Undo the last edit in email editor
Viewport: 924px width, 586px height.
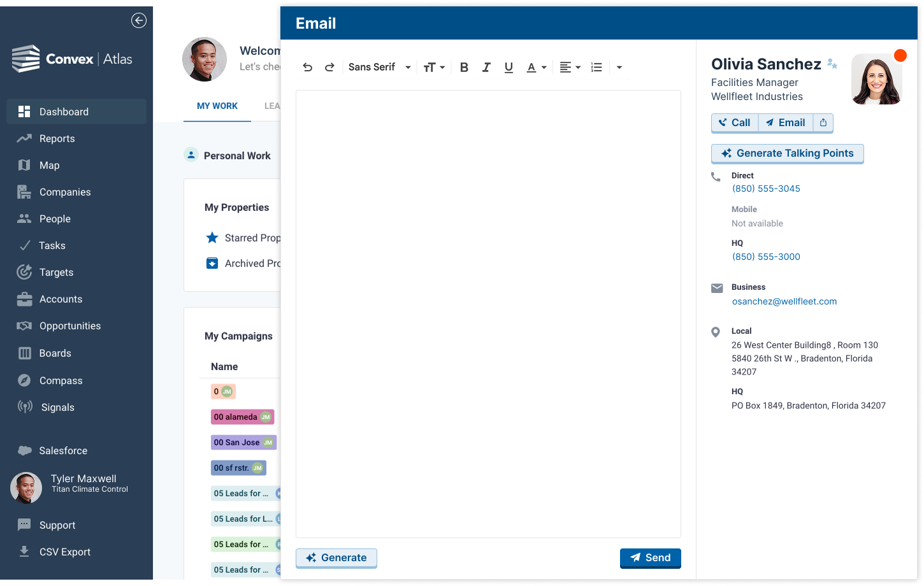pos(308,67)
